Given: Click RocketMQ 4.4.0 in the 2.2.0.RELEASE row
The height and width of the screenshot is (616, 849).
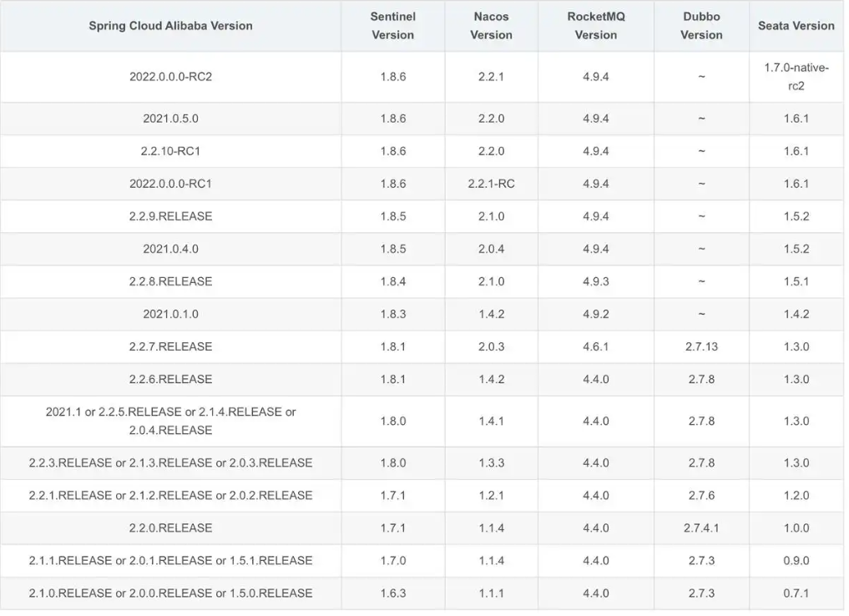Looking at the screenshot, I should pyautogui.click(x=595, y=528).
